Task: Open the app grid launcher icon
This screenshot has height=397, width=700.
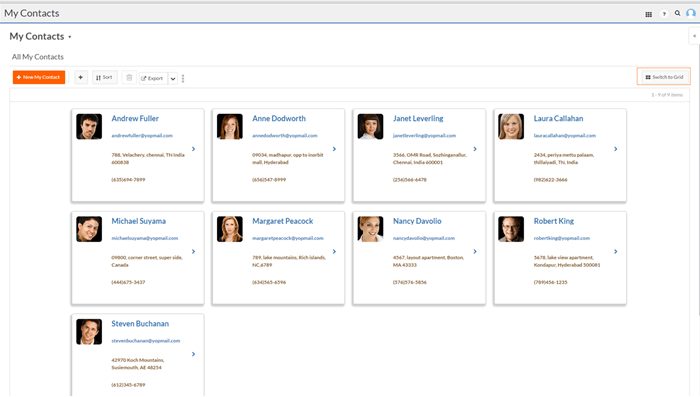Action: [648, 14]
